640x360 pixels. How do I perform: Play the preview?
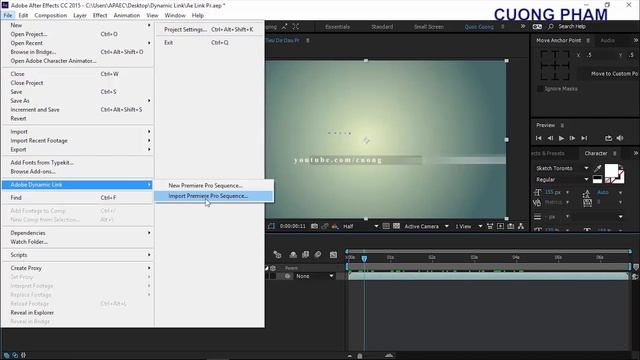(x=561, y=138)
